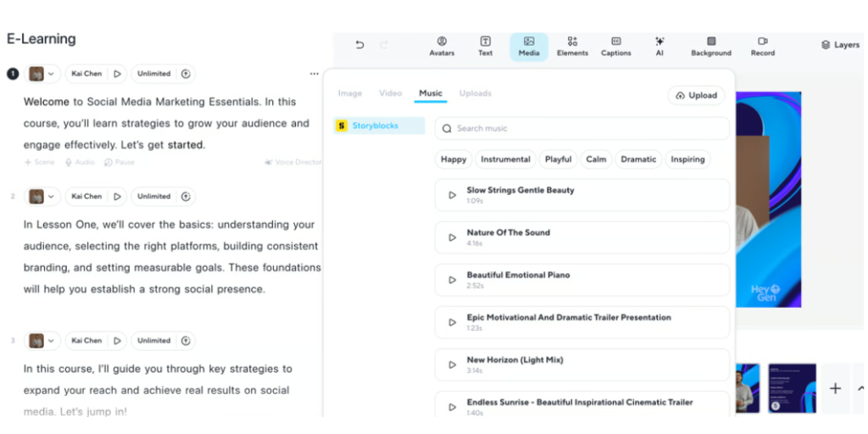868x434 pixels.
Task: Open the AI tools icon
Action: point(659,46)
